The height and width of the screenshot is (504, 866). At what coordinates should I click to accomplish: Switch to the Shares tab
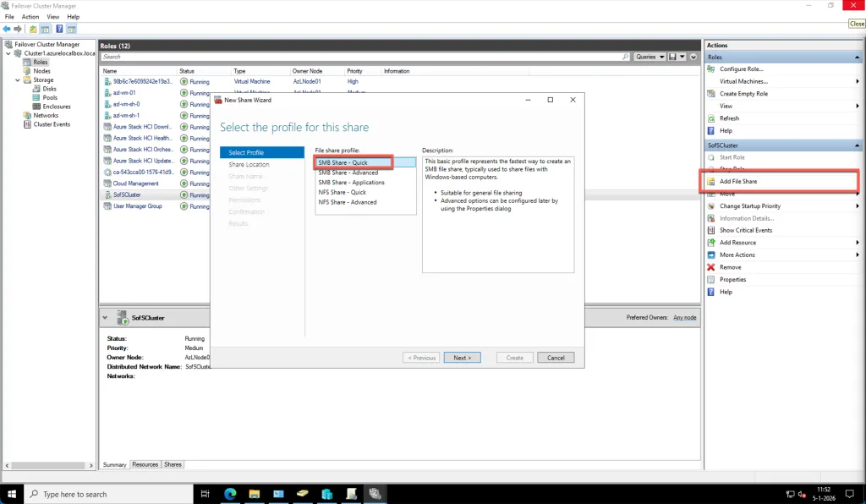tap(173, 464)
